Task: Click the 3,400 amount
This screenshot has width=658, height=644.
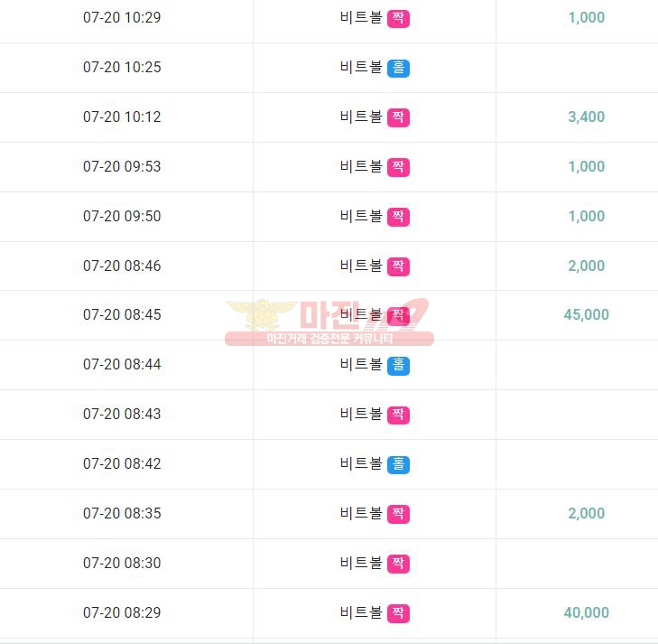Action: point(586,117)
